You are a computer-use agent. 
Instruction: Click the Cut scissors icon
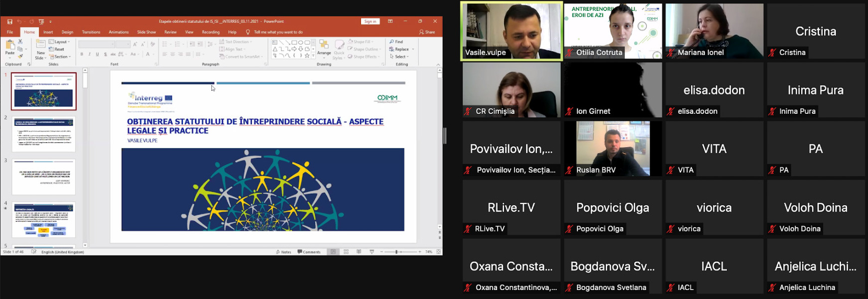pos(20,41)
